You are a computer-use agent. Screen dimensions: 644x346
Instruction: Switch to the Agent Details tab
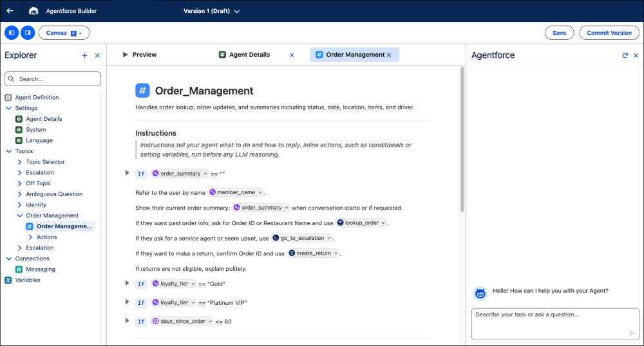[245, 55]
